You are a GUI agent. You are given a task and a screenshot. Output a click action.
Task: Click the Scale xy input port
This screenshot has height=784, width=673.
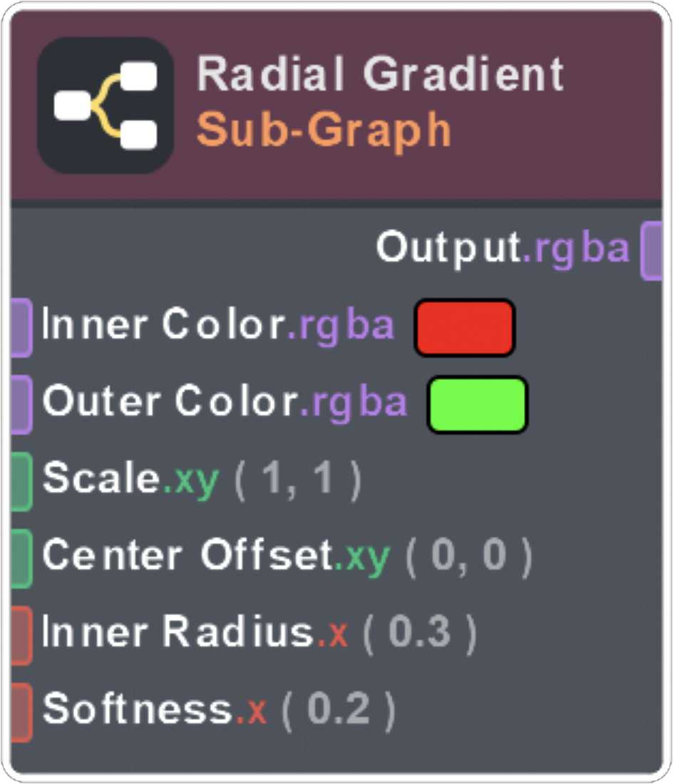pyautogui.click(x=21, y=481)
